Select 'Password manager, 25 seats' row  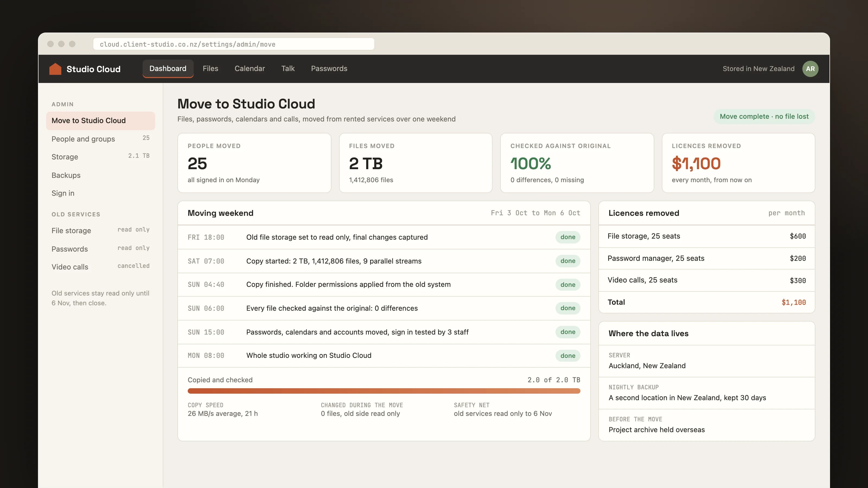tap(707, 258)
